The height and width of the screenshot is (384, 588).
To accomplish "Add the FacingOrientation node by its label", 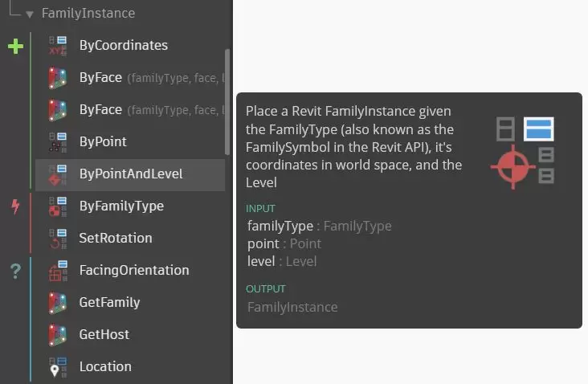I will 134,271.
